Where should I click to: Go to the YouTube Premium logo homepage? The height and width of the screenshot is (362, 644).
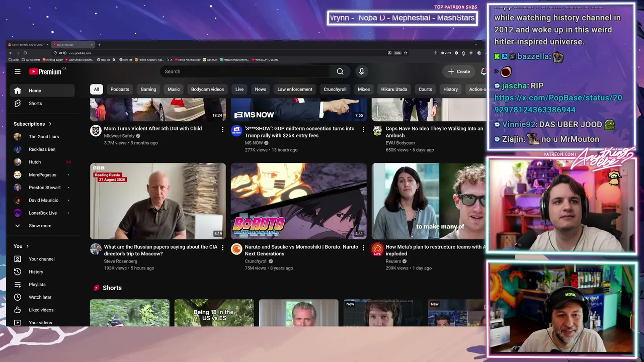(45, 71)
